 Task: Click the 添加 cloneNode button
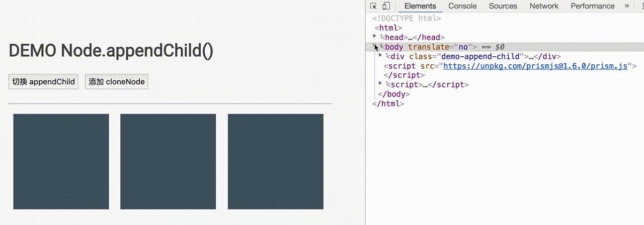pyautogui.click(x=116, y=82)
